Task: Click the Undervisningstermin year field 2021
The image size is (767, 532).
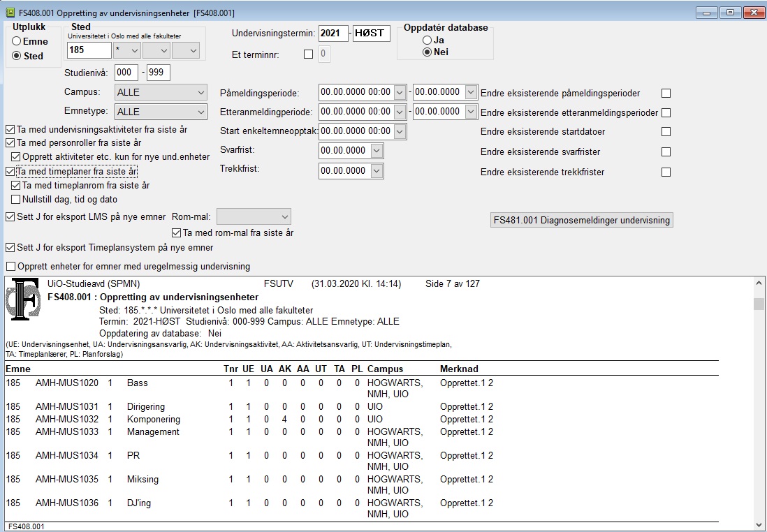Action: [333, 34]
